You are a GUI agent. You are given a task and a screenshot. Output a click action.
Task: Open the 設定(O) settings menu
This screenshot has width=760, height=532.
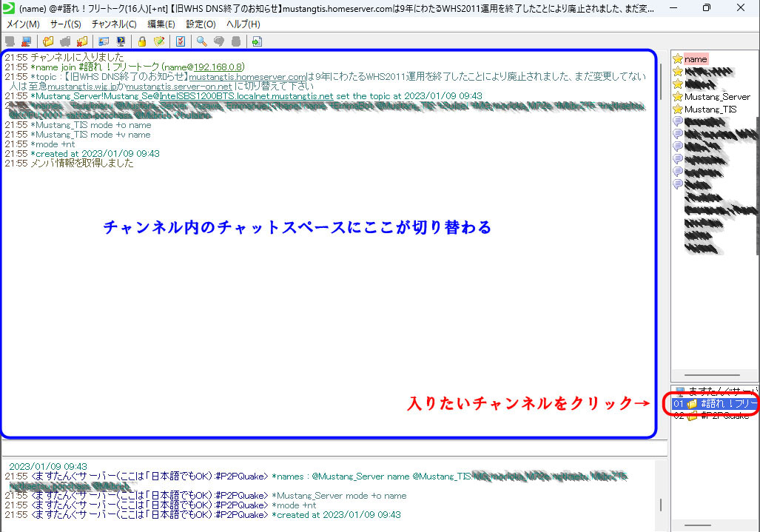(201, 24)
